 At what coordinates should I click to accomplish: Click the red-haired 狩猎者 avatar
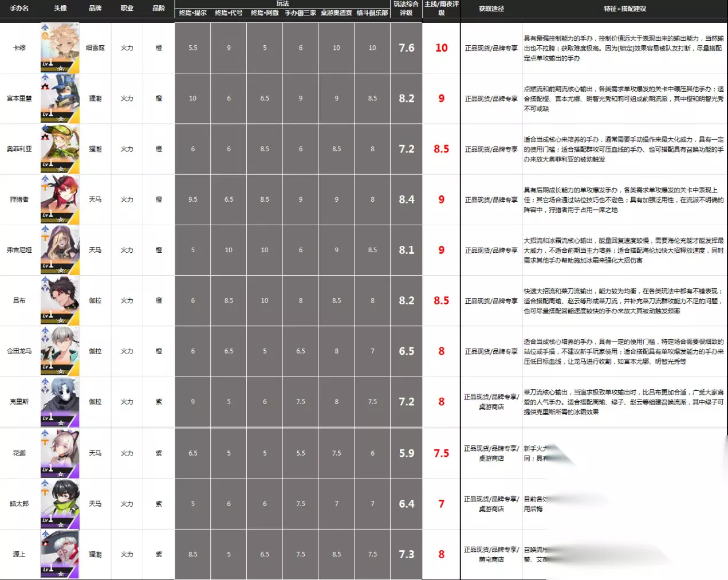[x=60, y=199]
